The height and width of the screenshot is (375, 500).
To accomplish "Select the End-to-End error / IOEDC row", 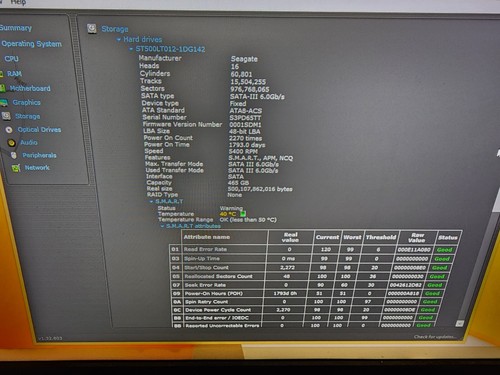I will tap(304, 318).
